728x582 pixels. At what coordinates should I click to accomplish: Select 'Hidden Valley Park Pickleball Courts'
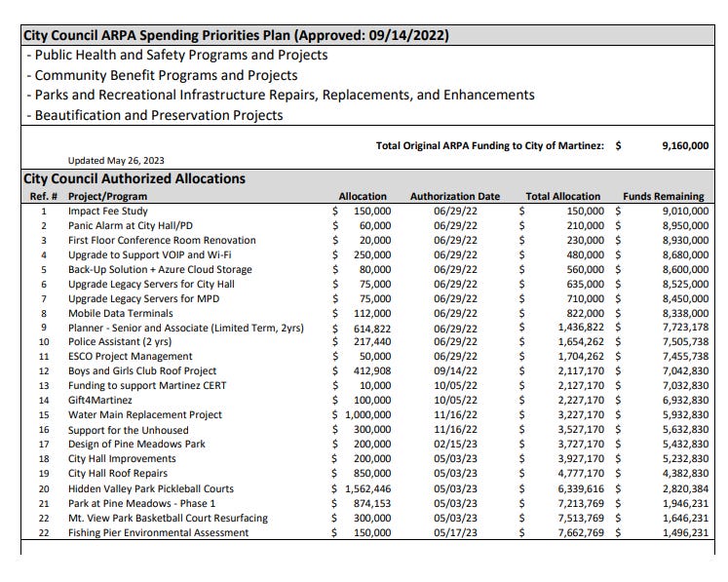click(151, 489)
